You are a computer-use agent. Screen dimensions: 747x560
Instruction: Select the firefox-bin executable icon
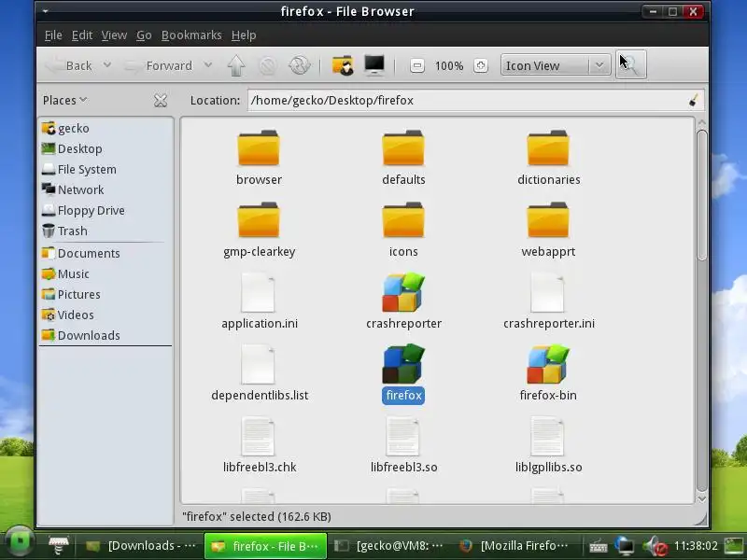coord(548,364)
